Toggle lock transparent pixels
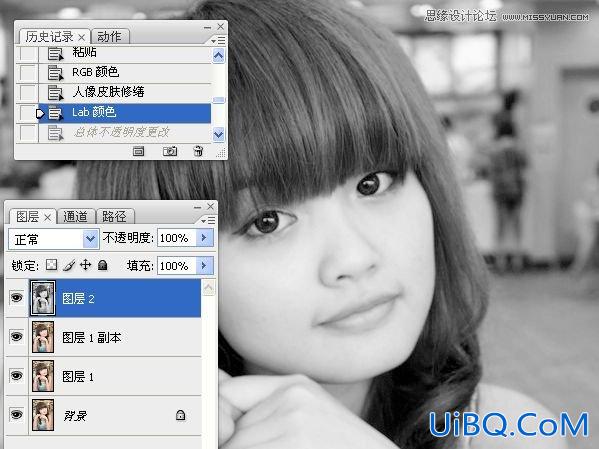Viewport: 599px width, 449px height. (x=52, y=264)
